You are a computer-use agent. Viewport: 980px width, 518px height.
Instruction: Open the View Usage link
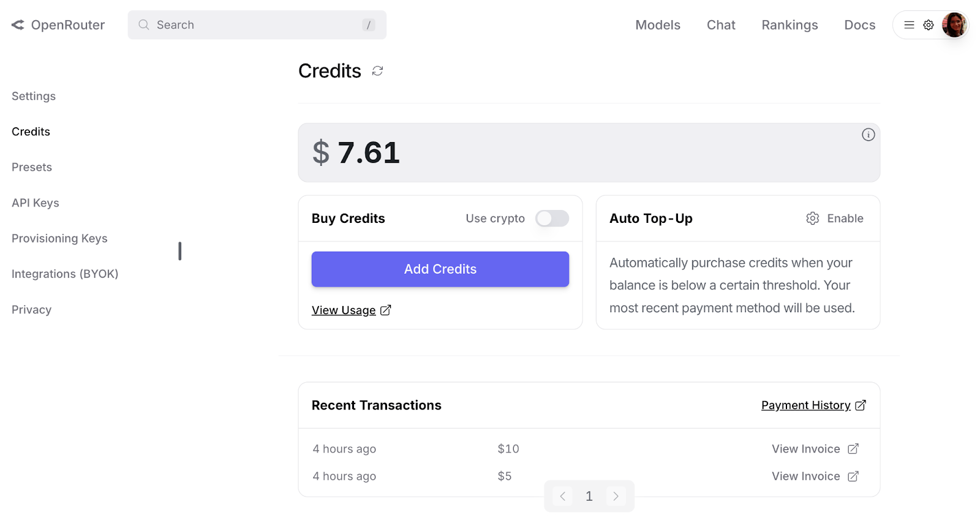[x=344, y=310]
